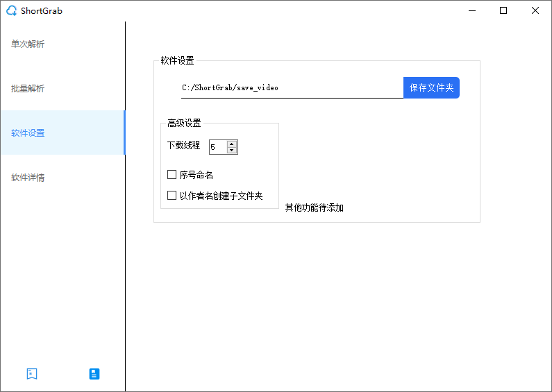The width and height of the screenshot is (552, 392).
Task: Open the 单次解析 tab
Action: coord(28,44)
